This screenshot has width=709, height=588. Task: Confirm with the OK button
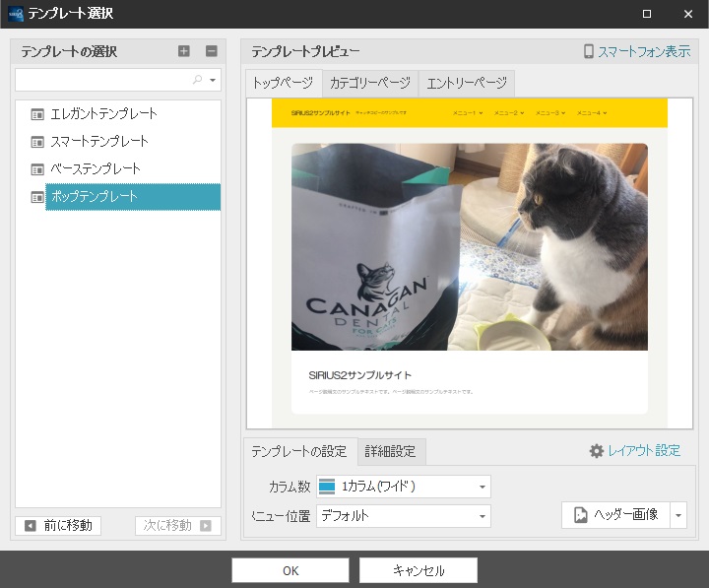coord(290,571)
